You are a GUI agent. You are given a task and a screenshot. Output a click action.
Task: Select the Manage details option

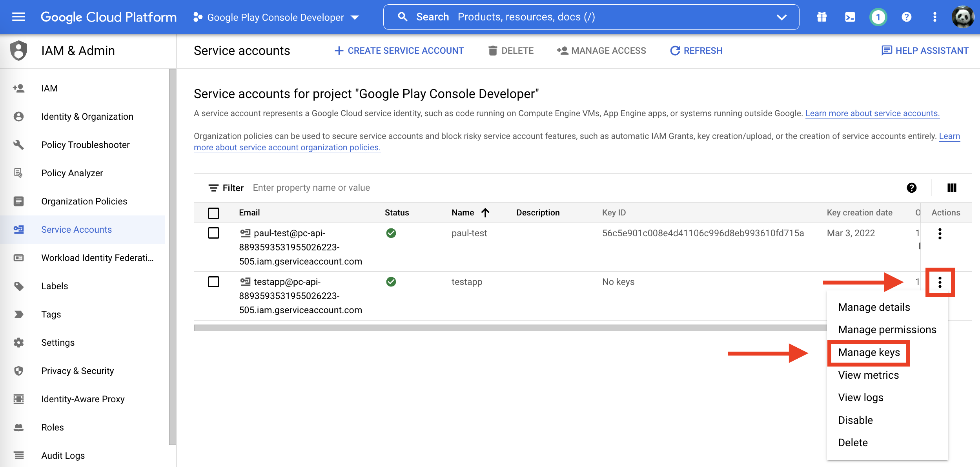tap(874, 307)
